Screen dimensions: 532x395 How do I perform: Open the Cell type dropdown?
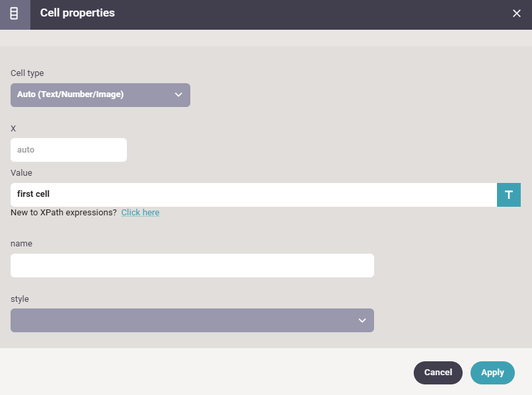(100, 95)
